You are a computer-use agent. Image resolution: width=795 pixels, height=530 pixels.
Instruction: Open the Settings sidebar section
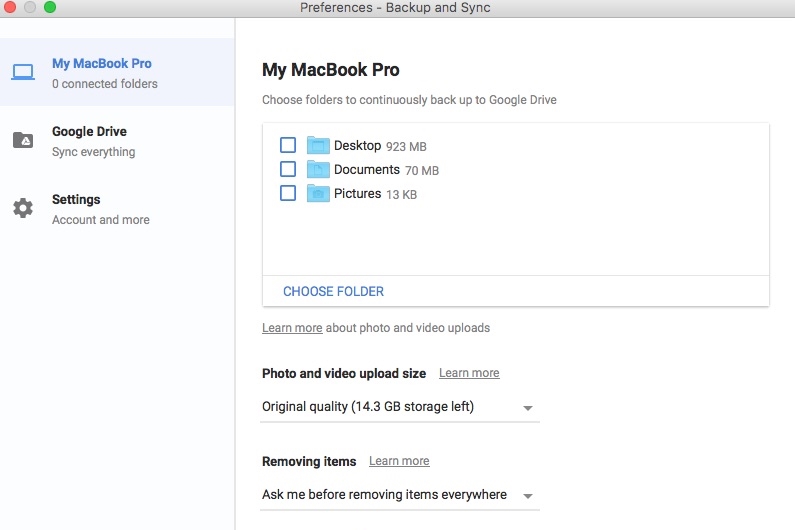pyautogui.click(x=117, y=208)
